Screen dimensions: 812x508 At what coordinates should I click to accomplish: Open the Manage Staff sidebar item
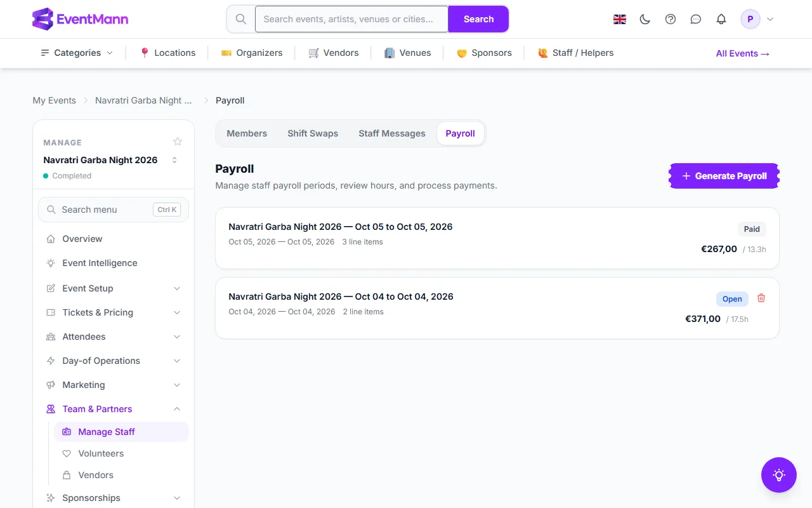tap(121, 432)
